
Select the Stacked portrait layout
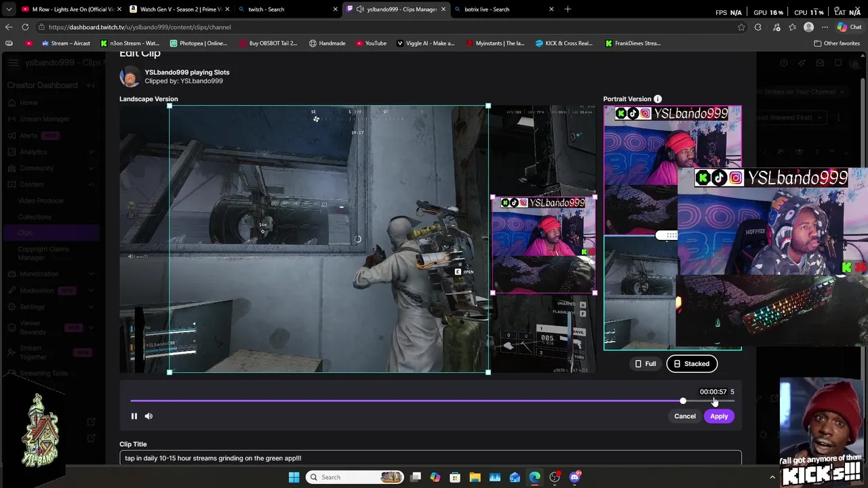692,364
